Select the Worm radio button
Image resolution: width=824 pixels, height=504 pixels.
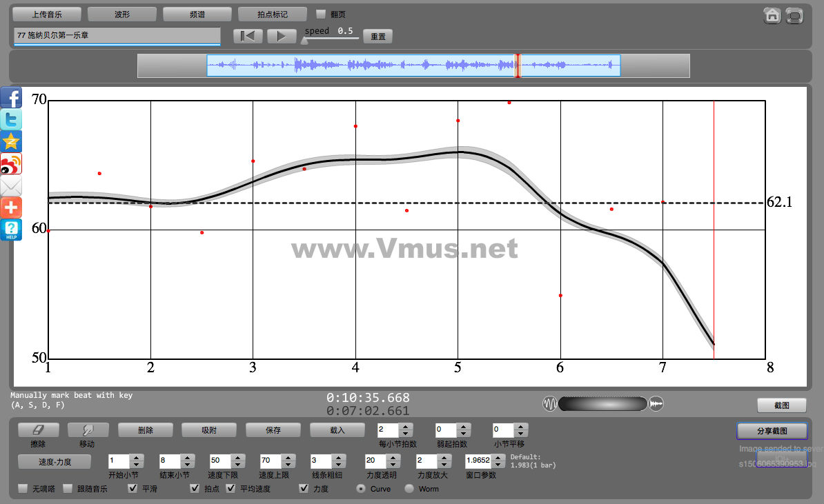[x=409, y=489]
